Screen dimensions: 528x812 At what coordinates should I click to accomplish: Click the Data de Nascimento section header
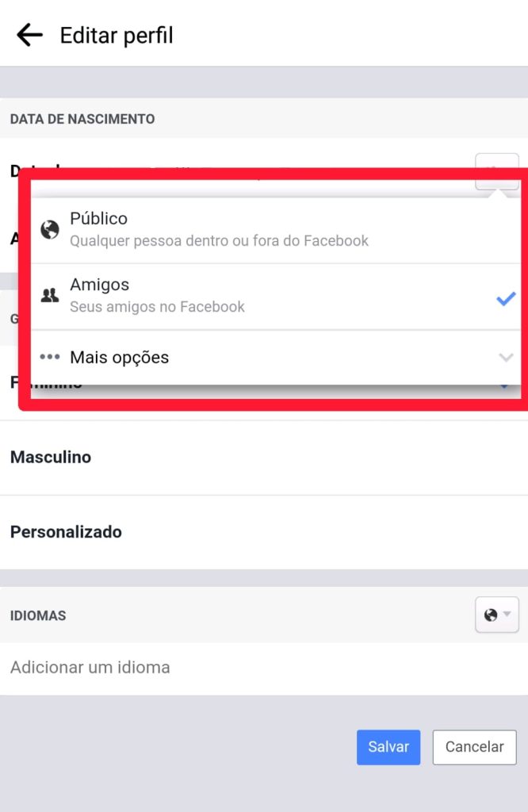tap(82, 119)
